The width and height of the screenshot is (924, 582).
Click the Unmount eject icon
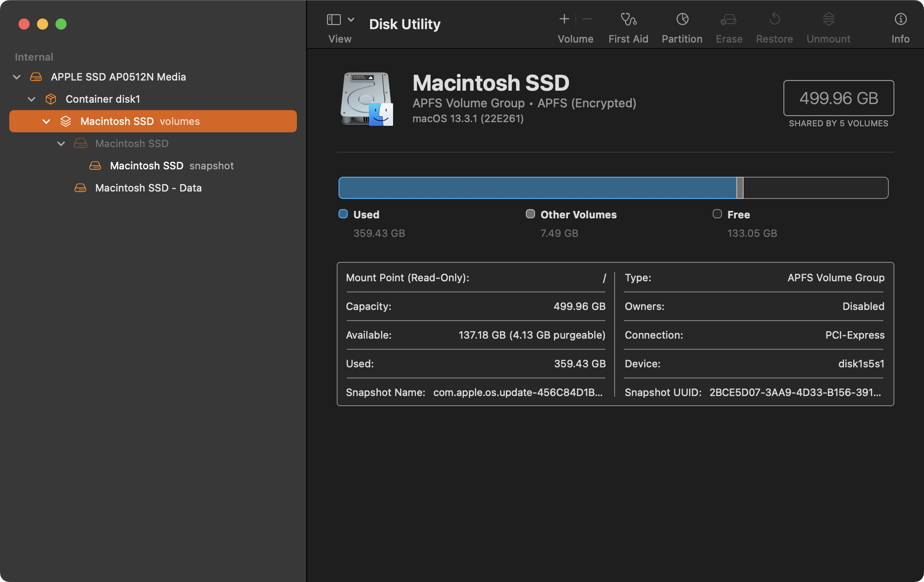828,19
